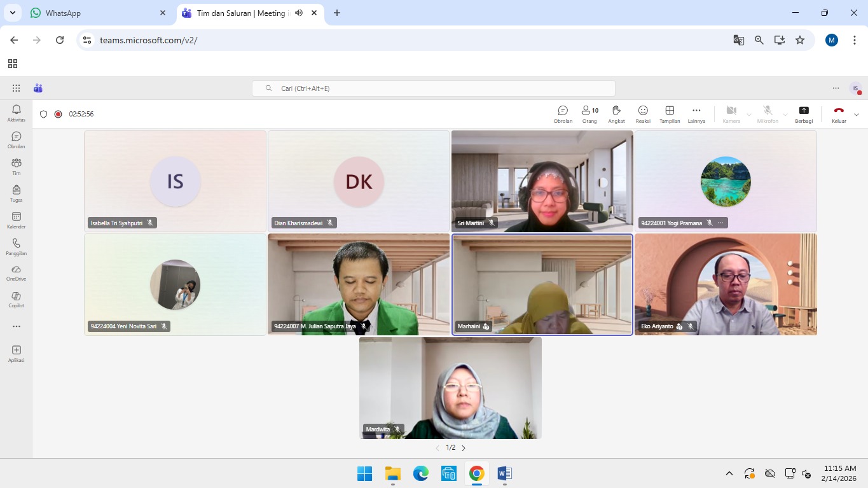The image size is (868, 488).
Task: Open Kalender in the left sidebar
Action: click(17, 220)
